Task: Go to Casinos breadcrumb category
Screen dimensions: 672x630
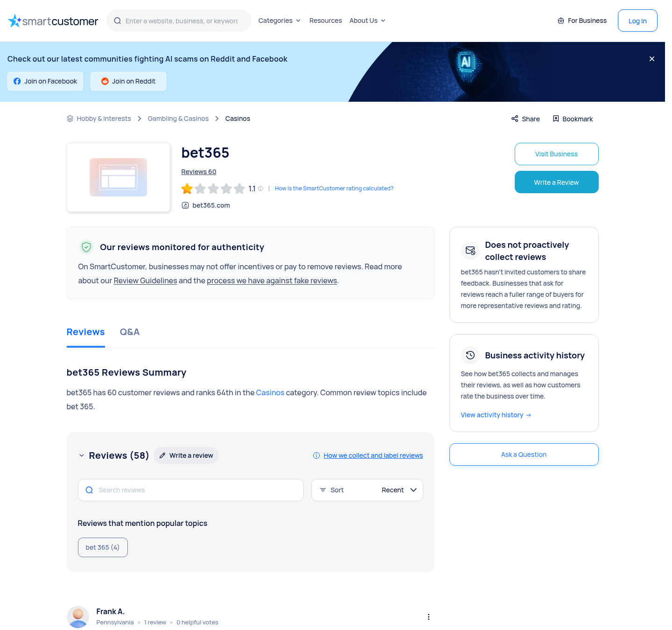Action: coord(238,119)
